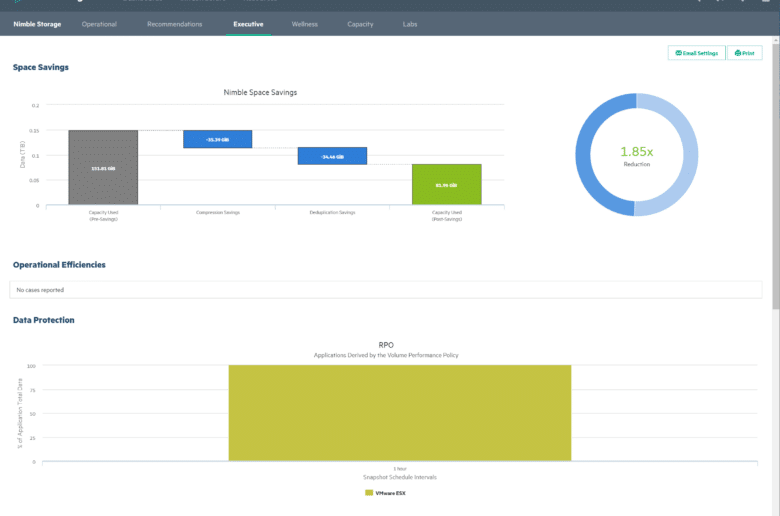This screenshot has height=516, width=780.
Task: Click the vertical scrollbar thumb
Action: tap(776, 177)
